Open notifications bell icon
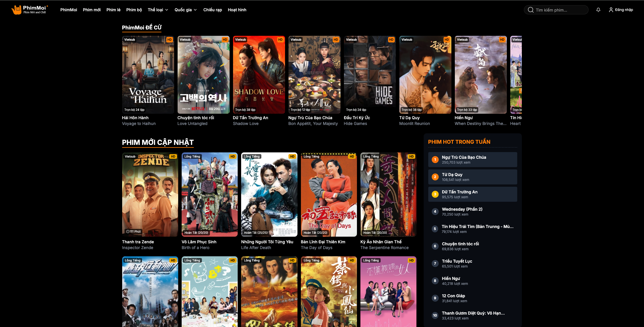Image resolution: width=644 pixels, height=327 pixels. pos(598,10)
